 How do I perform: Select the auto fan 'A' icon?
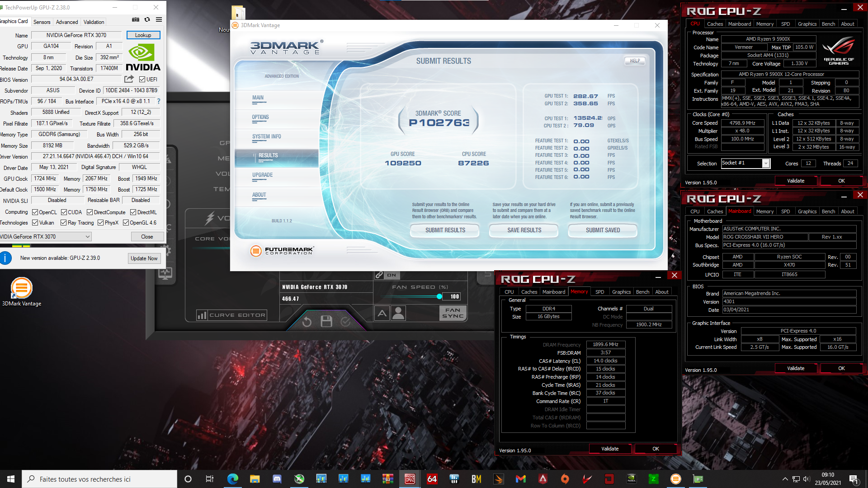382,313
